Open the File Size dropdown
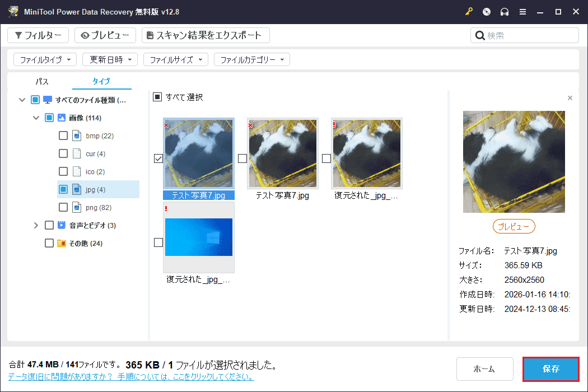This screenshot has width=588, height=392. 175,59
